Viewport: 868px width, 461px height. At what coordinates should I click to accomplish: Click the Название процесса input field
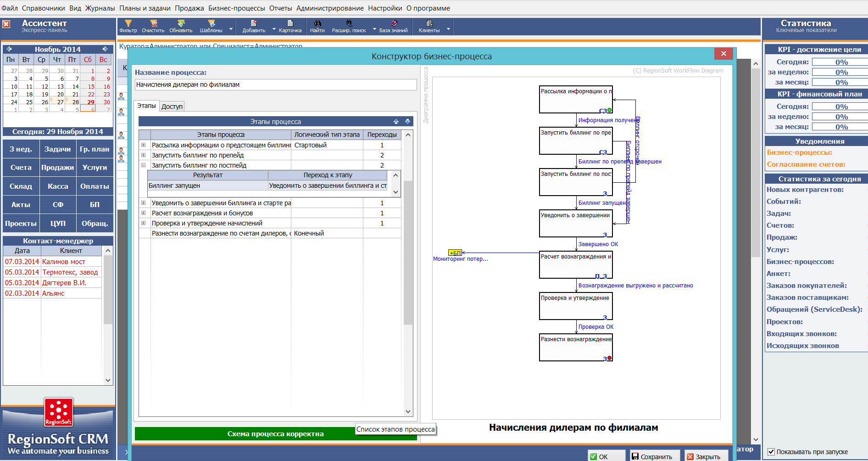pos(276,84)
